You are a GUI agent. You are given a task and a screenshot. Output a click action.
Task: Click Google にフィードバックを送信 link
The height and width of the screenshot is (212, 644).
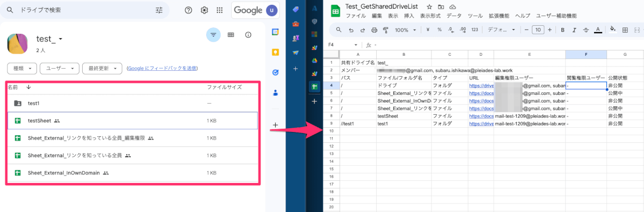(x=162, y=68)
